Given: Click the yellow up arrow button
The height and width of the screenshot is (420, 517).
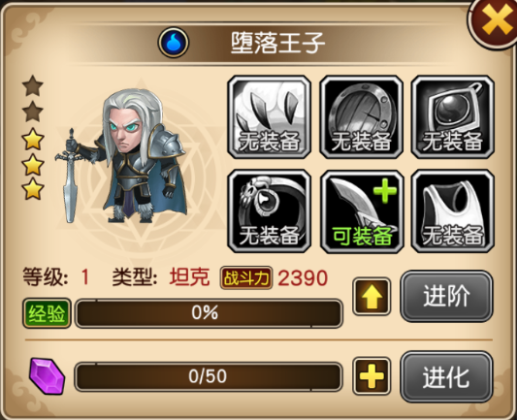Looking at the screenshot, I should (x=372, y=297).
